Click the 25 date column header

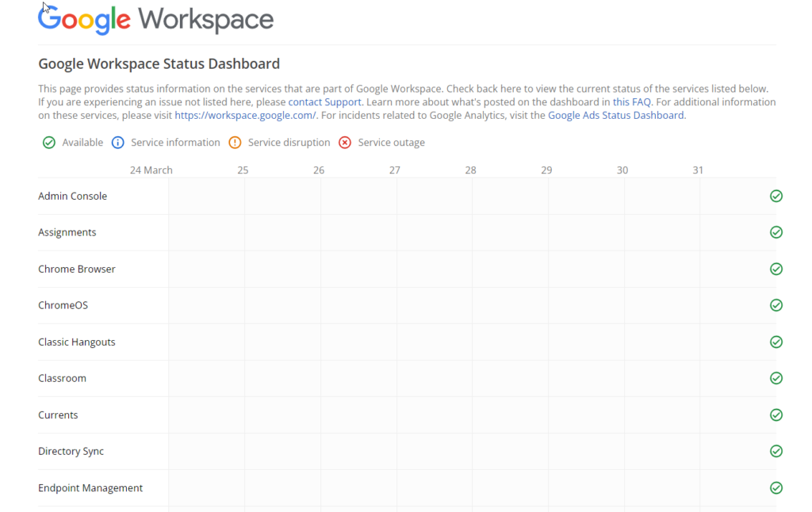(x=243, y=170)
